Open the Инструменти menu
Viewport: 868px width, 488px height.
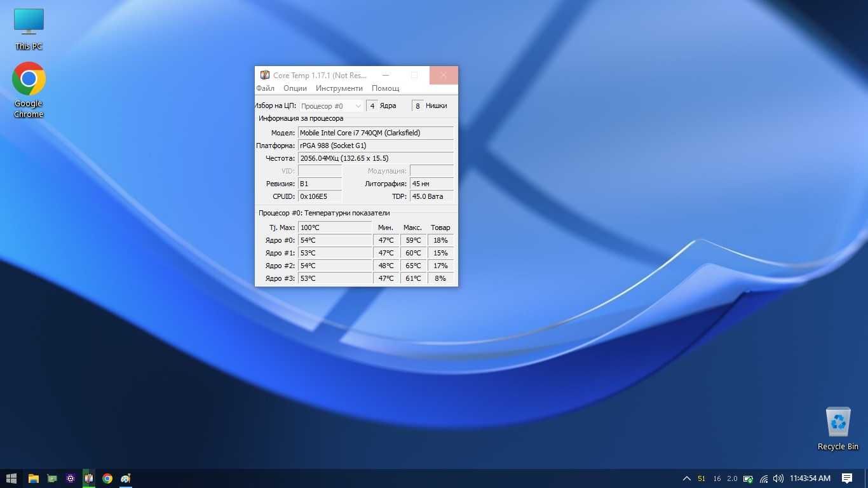point(339,88)
